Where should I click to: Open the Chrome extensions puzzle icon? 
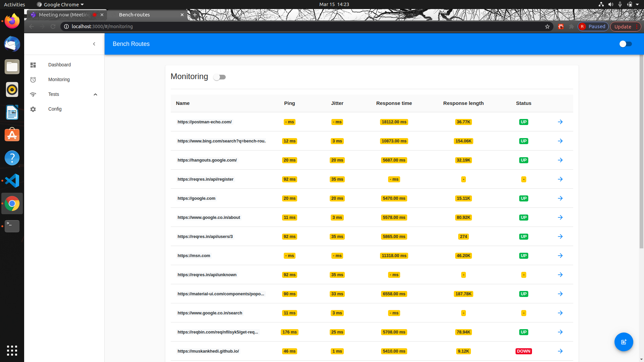coord(572,26)
